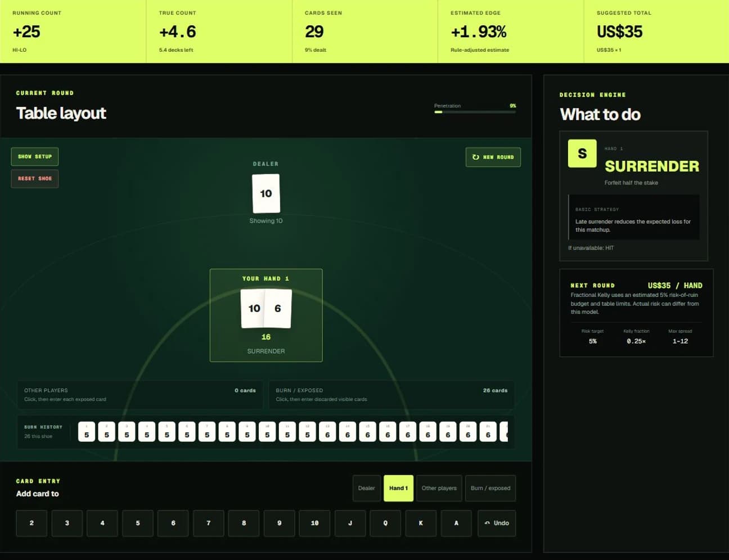Click the '5.4 decks left' text
Screen dimensions: 729x560
click(x=176, y=50)
